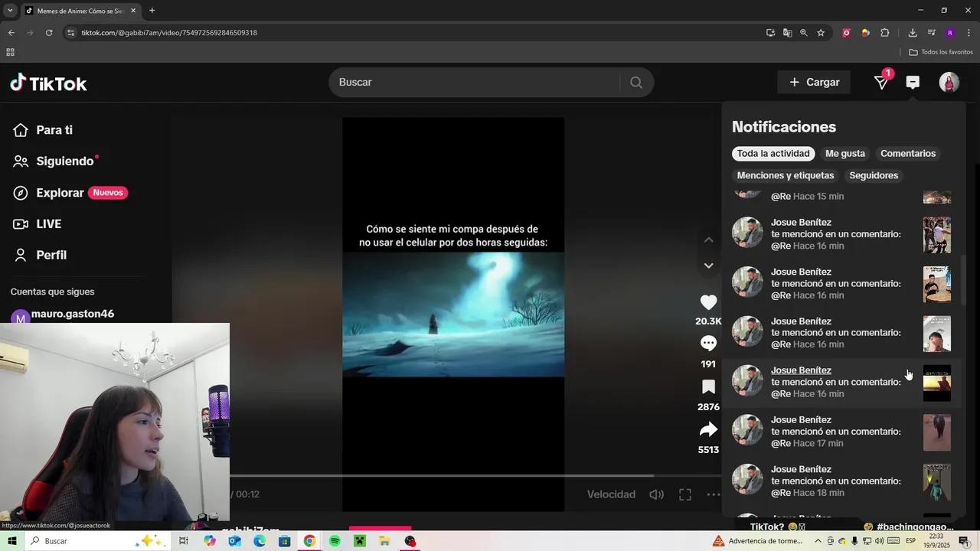This screenshot has height=551, width=980.
Task: Open the TikTok home logo
Action: (48, 83)
